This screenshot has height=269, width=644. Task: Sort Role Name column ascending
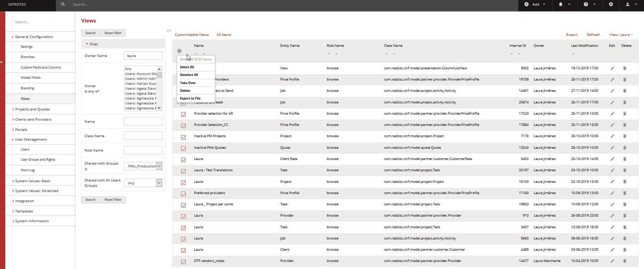click(336, 54)
